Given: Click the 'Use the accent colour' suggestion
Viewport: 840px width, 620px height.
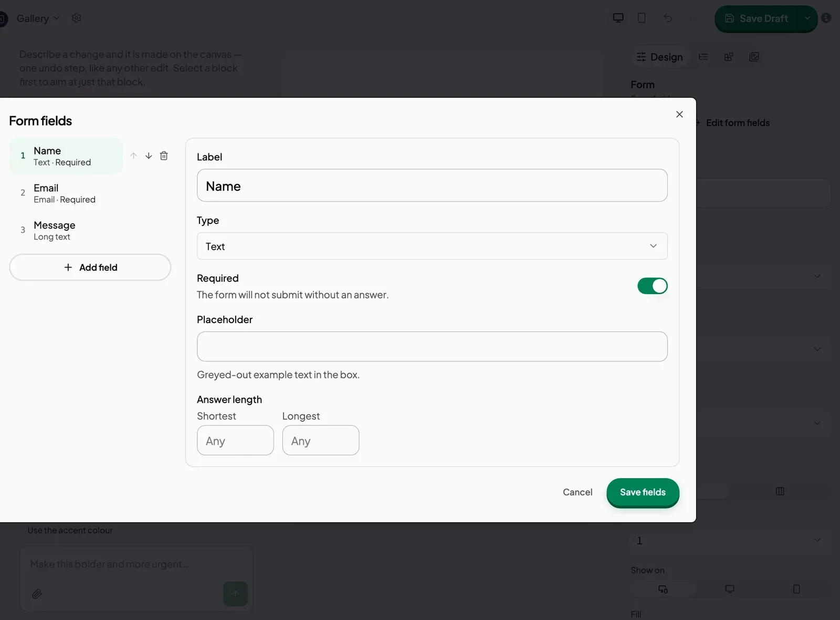Looking at the screenshot, I should coord(70,530).
